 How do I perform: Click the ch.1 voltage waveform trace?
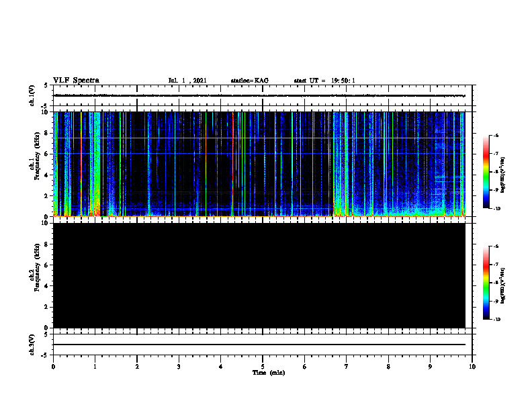(x=259, y=95)
